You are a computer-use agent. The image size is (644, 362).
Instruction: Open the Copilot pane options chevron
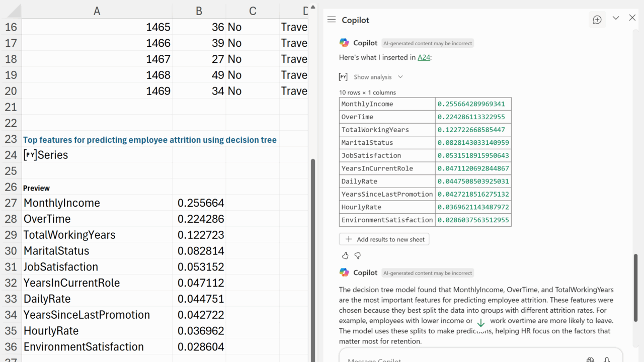coord(616,18)
